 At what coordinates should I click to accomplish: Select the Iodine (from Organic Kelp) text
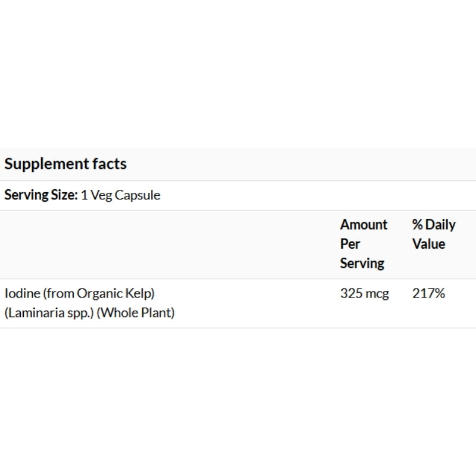point(80,293)
